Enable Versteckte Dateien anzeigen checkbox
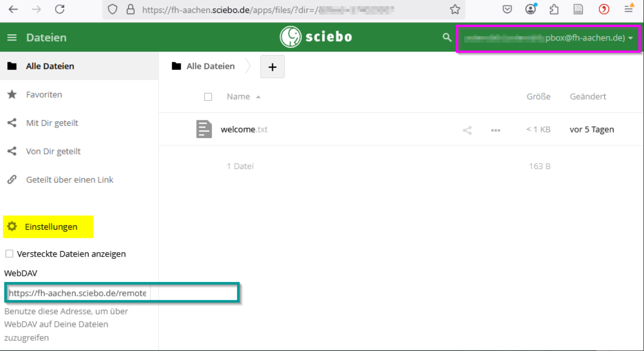644x351 pixels. click(x=9, y=254)
